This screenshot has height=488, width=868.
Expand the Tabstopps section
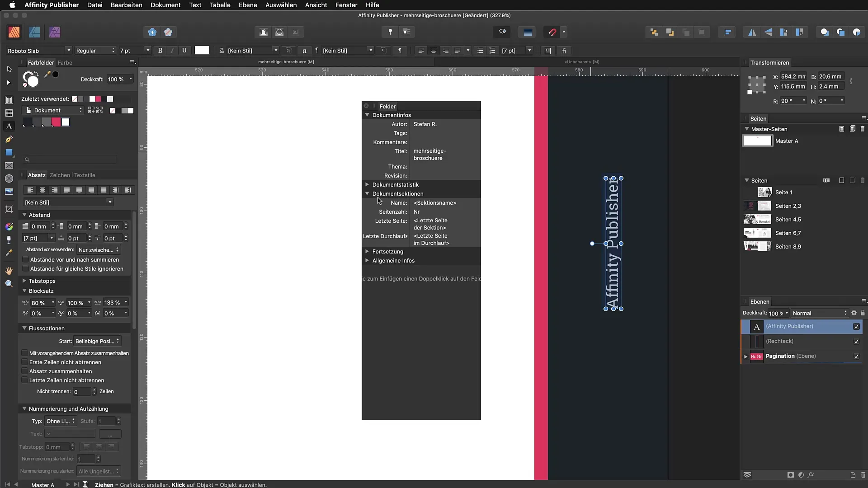[24, 281]
